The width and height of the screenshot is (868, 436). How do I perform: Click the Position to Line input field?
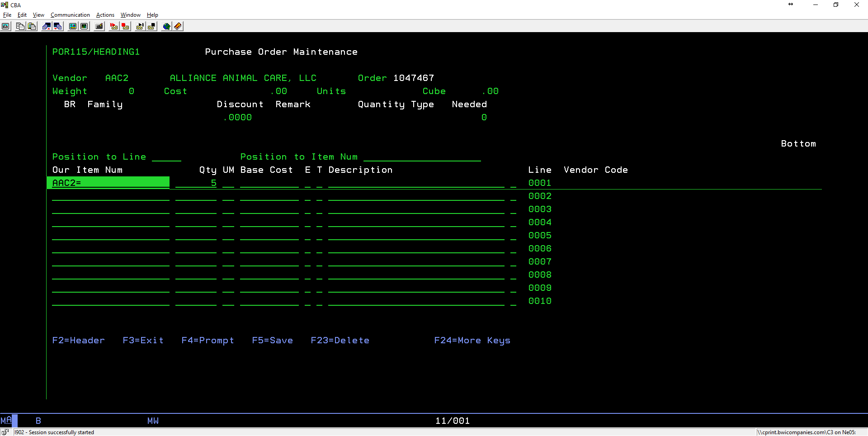tap(166, 157)
